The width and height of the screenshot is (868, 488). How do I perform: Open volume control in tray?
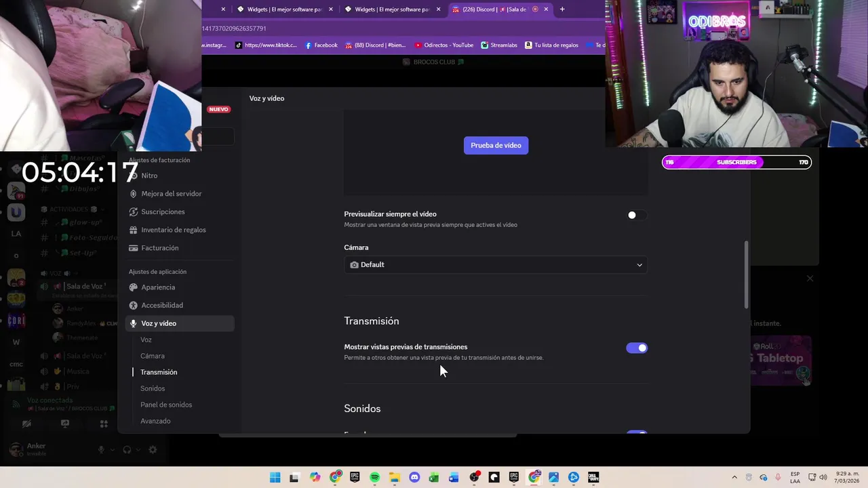coord(824,477)
